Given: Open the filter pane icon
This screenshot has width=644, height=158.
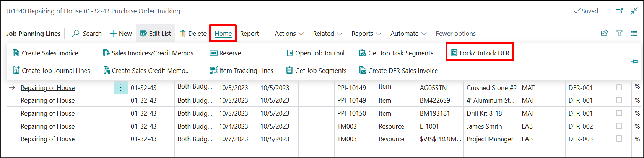Looking at the screenshot, I should 619,33.
